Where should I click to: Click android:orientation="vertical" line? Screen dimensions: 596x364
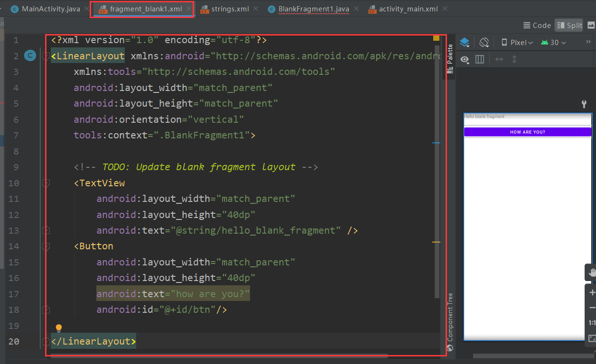(159, 119)
